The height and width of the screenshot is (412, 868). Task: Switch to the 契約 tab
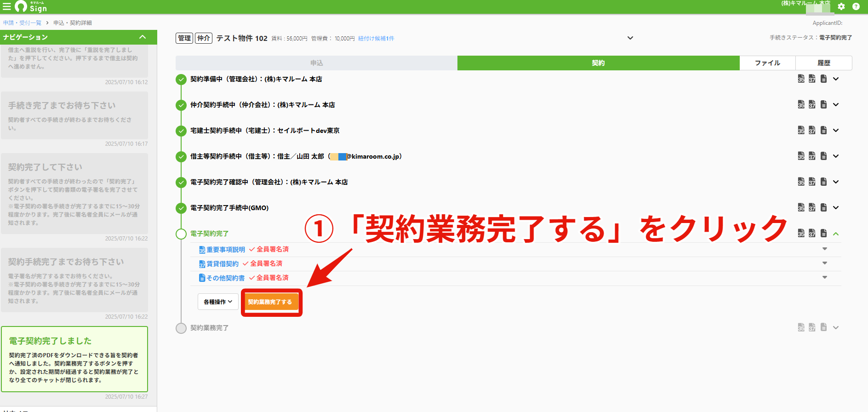[598, 63]
